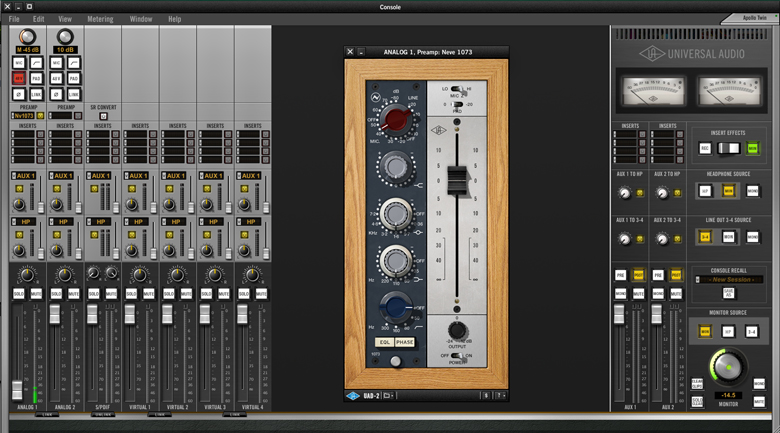The height and width of the screenshot is (433, 780).
Task: Click the blue high-pass filter knob on Neve 1073
Action: pos(395,307)
